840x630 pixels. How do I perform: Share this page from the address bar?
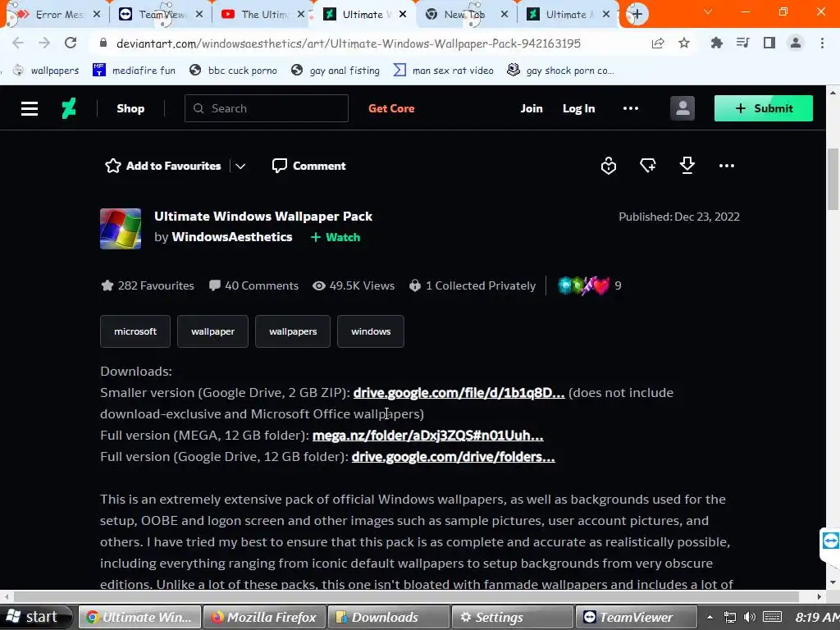pyautogui.click(x=658, y=43)
